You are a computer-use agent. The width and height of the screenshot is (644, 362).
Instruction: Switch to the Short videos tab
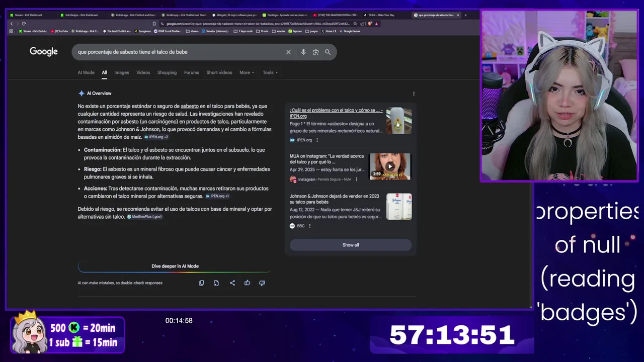pyautogui.click(x=219, y=72)
